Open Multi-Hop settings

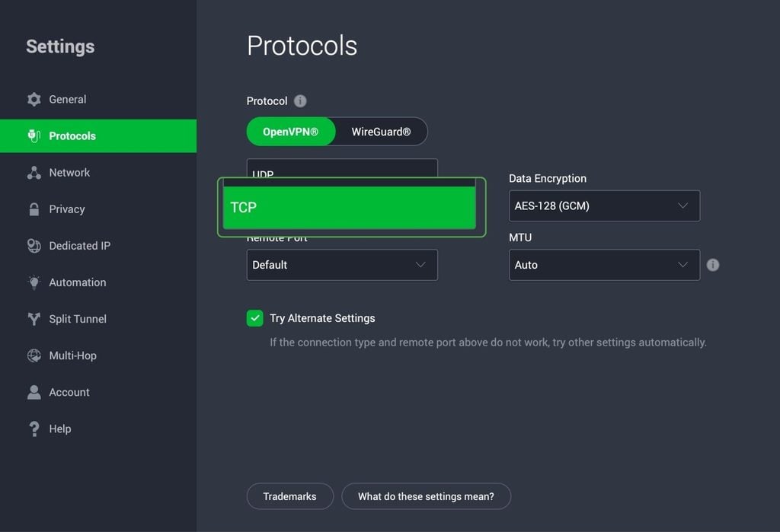[x=98, y=355]
